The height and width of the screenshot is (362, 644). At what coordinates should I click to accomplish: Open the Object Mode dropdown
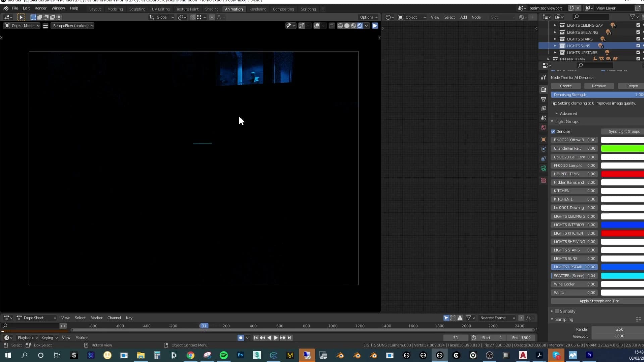22,26
